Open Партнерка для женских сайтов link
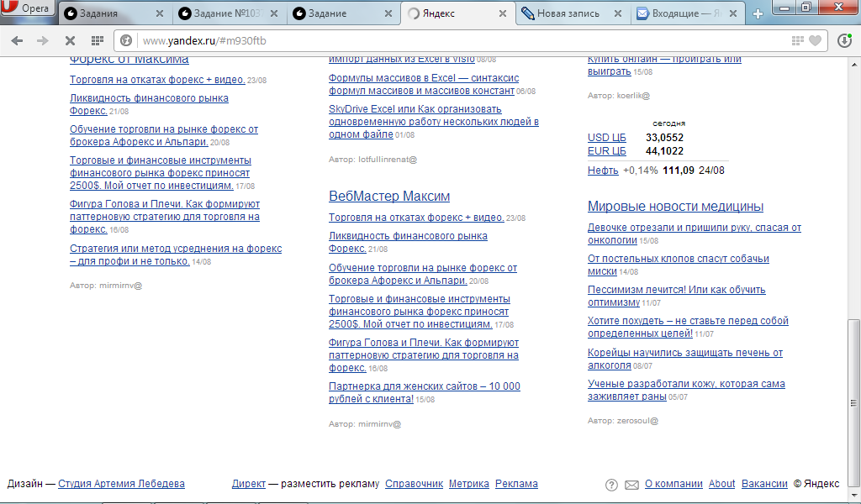 point(425,392)
